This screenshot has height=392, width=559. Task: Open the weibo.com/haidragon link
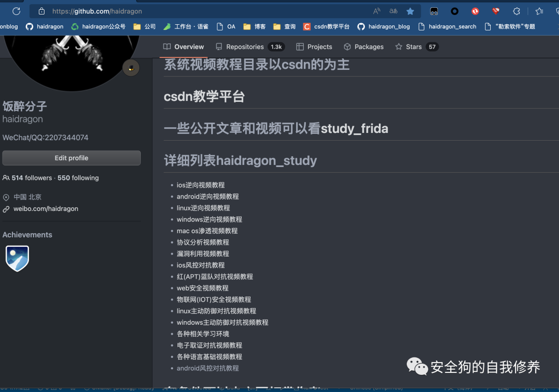[x=46, y=208]
